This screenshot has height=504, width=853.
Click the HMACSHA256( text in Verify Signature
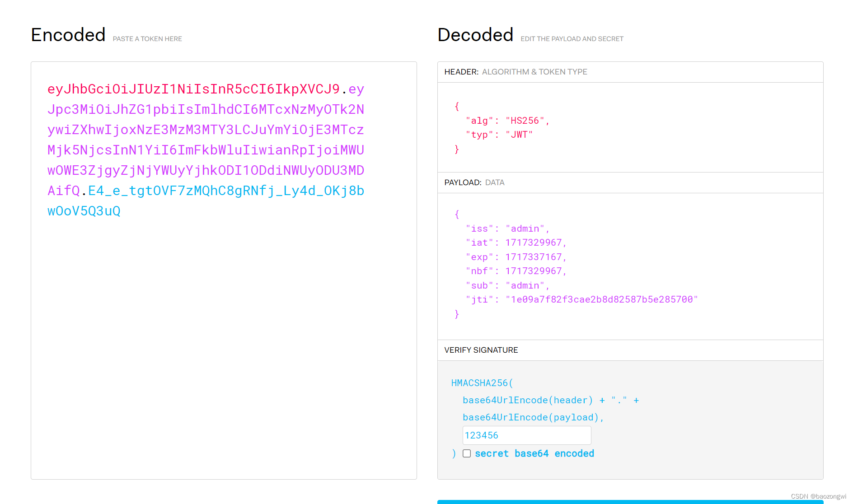click(x=483, y=383)
